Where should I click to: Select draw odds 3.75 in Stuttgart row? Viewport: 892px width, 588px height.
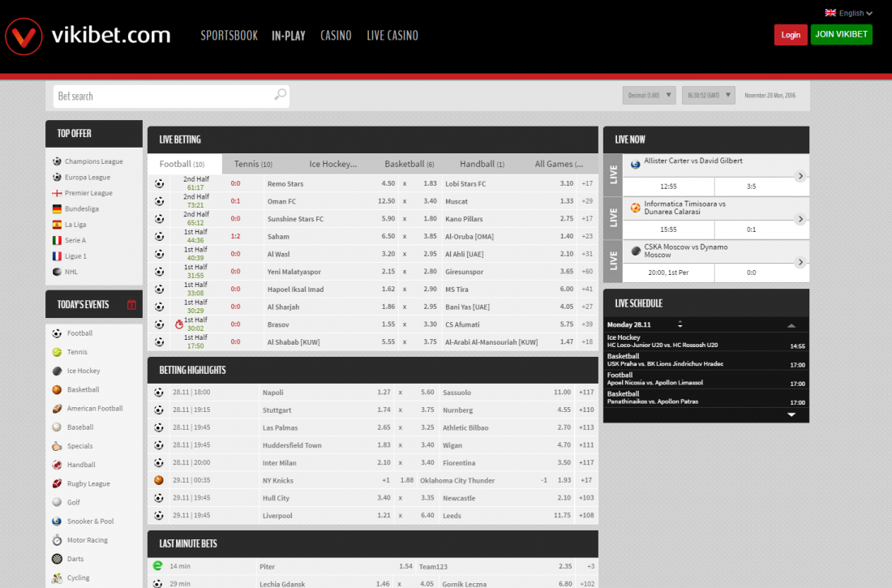pos(427,410)
